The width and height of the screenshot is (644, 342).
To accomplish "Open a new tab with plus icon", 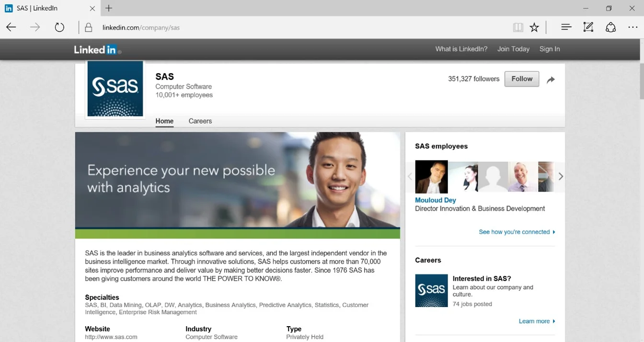I will 109,8.
